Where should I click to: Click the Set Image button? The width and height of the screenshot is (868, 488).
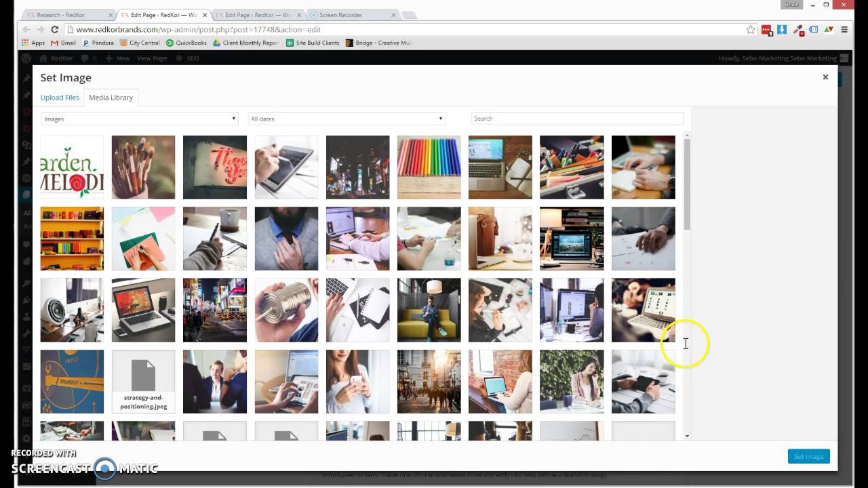(x=808, y=456)
